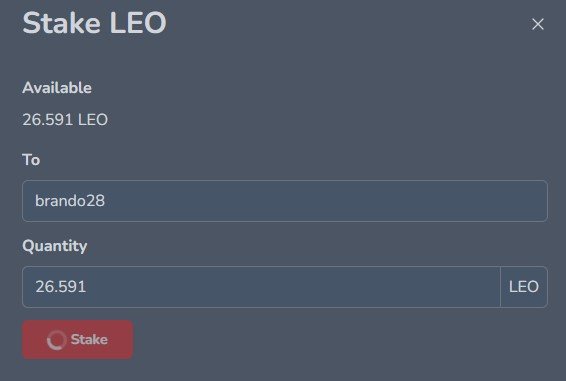The height and width of the screenshot is (381, 566).
Task: Click the LEO currency suffix box
Action: (x=524, y=287)
